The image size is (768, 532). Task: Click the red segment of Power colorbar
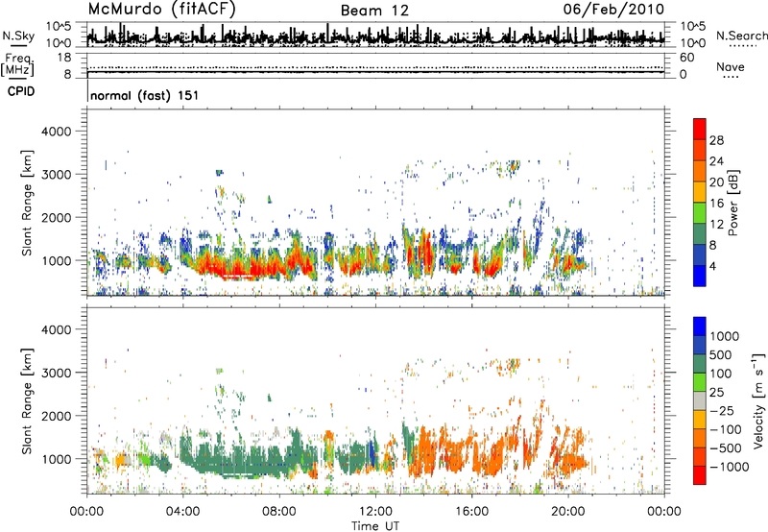(700, 130)
